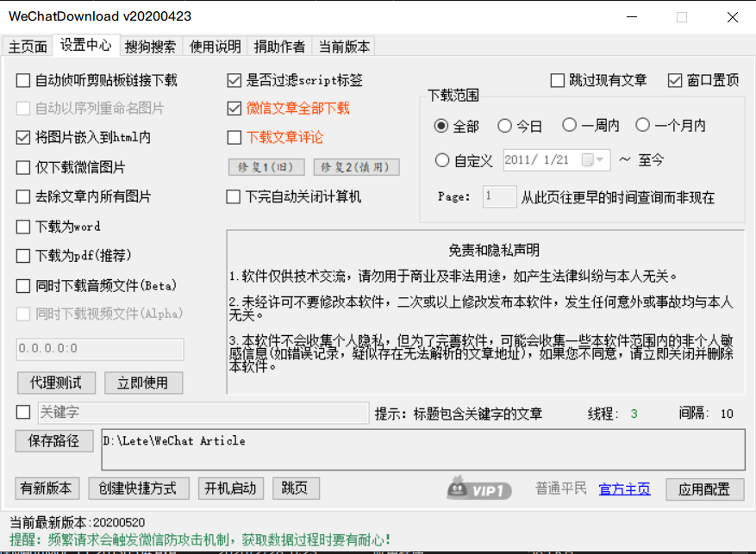This screenshot has width=756, height=554.
Task: Open the 使用说明 tab
Action: [216, 47]
